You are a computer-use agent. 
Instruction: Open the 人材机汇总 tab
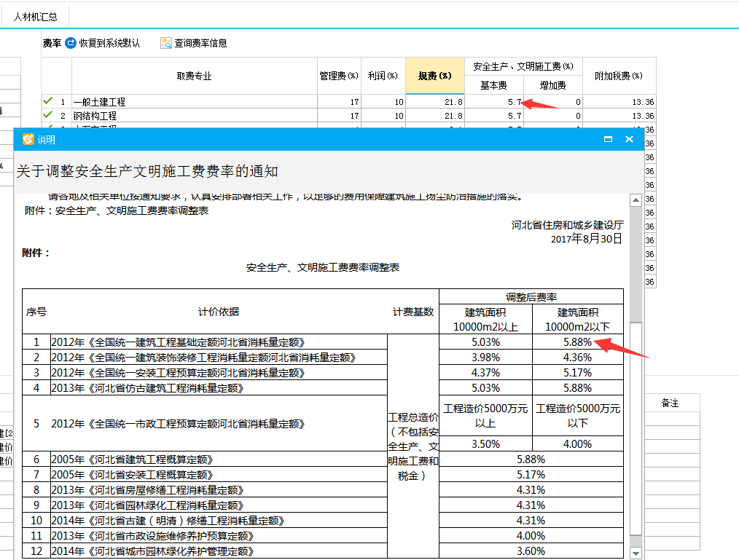click(x=36, y=17)
